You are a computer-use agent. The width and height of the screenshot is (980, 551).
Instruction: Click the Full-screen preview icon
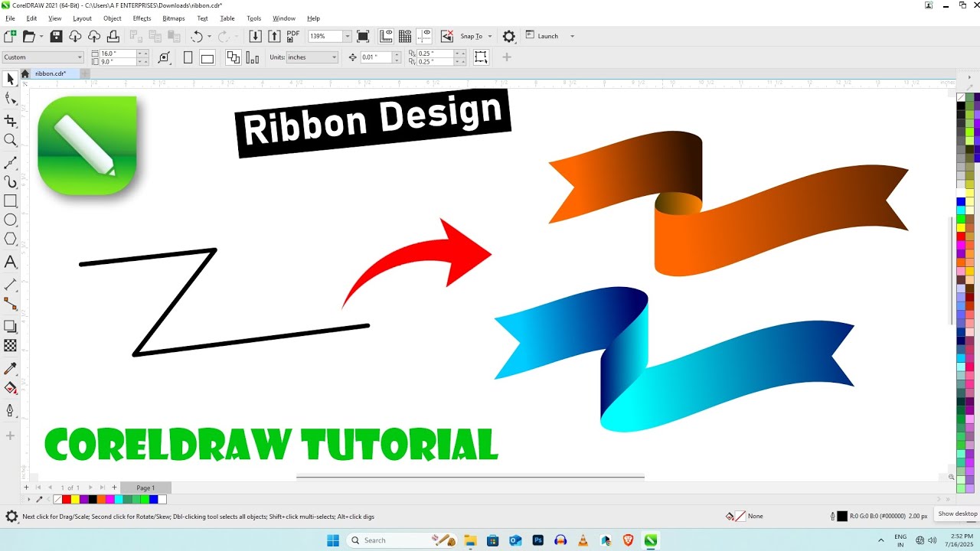tap(363, 36)
